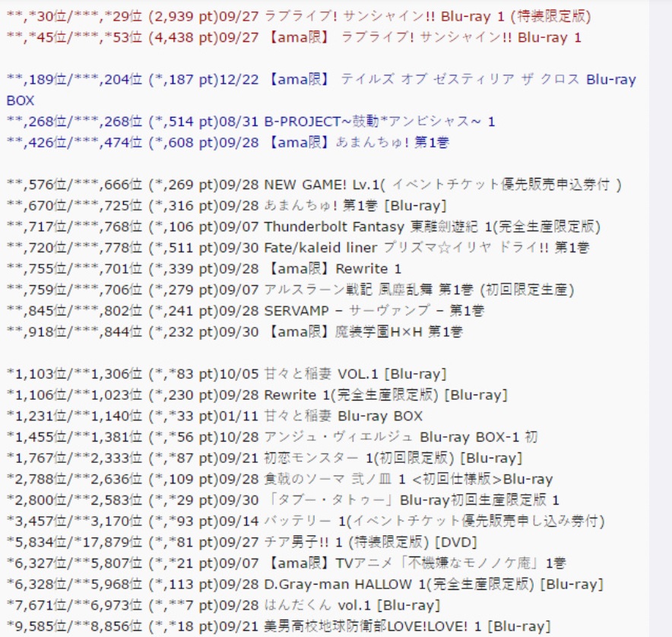The image size is (672, 637).
Task: Select the ラブライブ! サンシャイン!! Blu-ray 1 (特装限定版) row
Action: (x=299, y=17)
